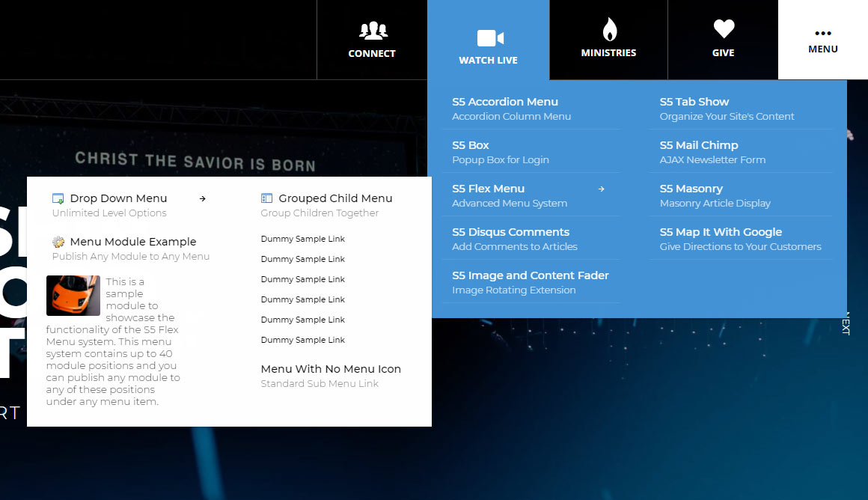The height and width of the screenshot is (500, 868).
Task: Click S5 Masonry menu entry
Action: click(691, 189)
